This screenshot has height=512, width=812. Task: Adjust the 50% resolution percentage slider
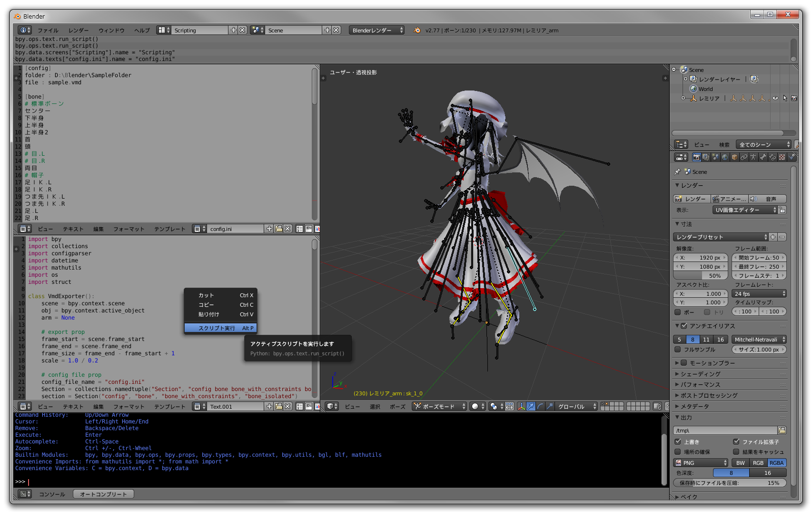[x=701, y=276]
